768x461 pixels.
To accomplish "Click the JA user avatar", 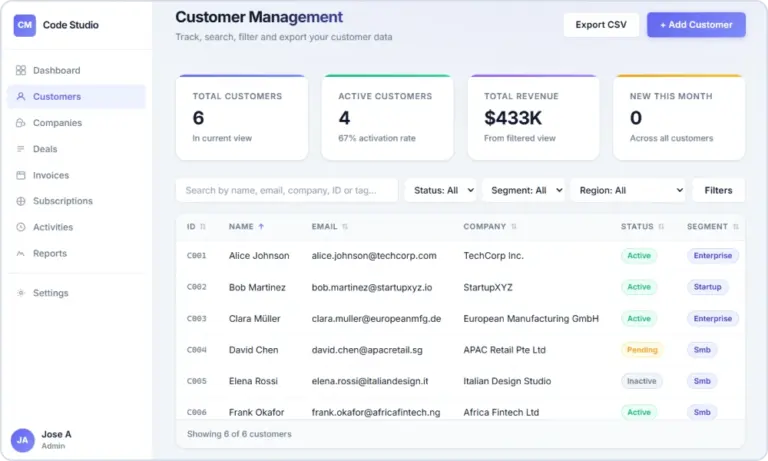I will pos(23,440).
